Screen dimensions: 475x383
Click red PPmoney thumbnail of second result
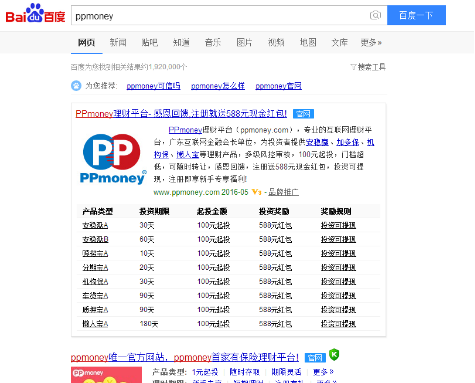pyautogui.click(x=106, y=375)
